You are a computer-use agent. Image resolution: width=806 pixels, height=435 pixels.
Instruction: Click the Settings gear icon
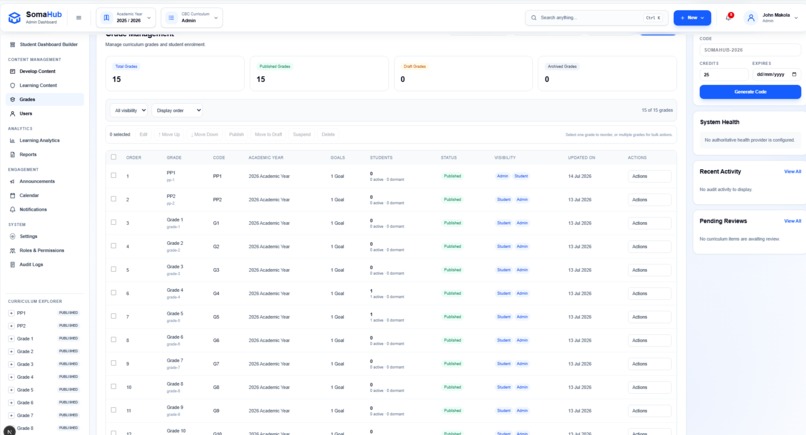tap(13, 237)
